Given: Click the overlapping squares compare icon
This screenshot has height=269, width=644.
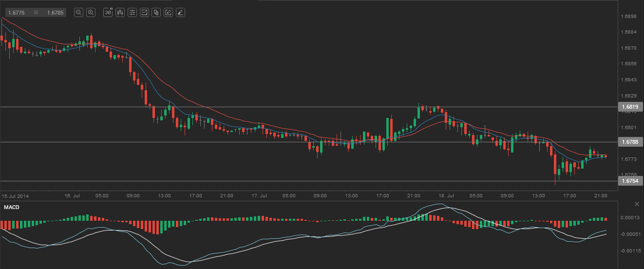Looking at the screenshot, I should [156, 13].
